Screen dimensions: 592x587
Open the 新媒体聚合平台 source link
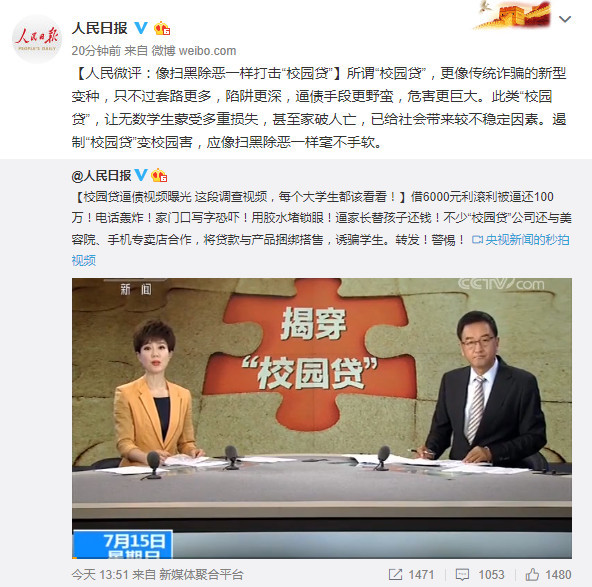point(201,575)
